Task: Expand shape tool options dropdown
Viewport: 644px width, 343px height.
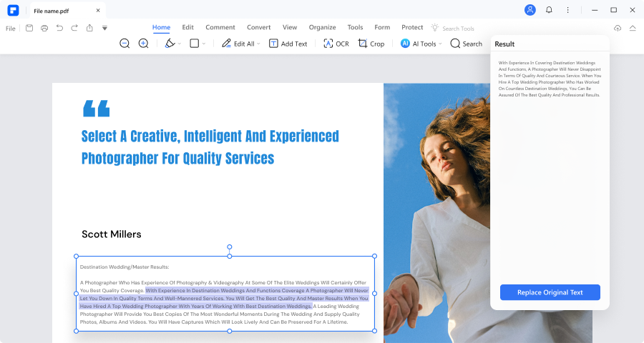Action: pyautogui.click(x=204, y=44)
